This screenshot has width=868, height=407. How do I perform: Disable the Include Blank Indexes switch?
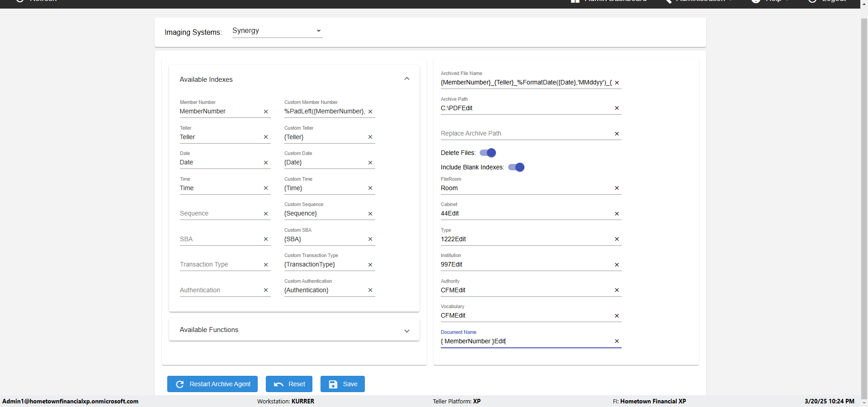516,167
